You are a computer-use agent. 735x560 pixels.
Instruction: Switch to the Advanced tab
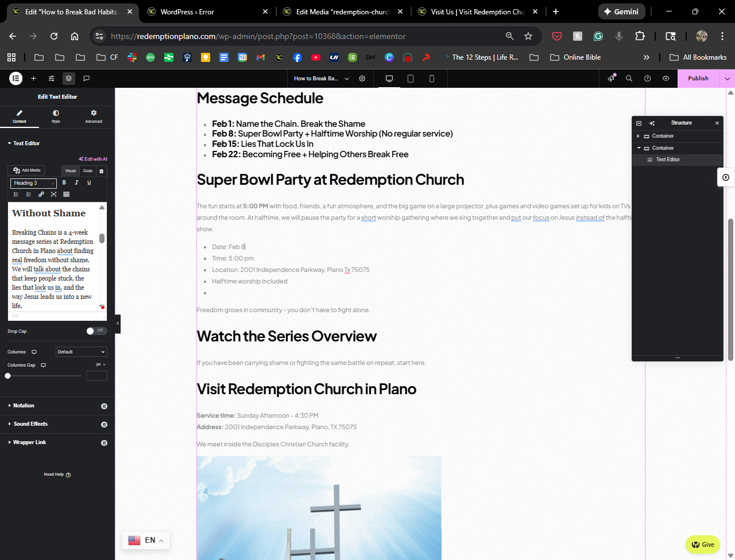(x=94, y=116)
